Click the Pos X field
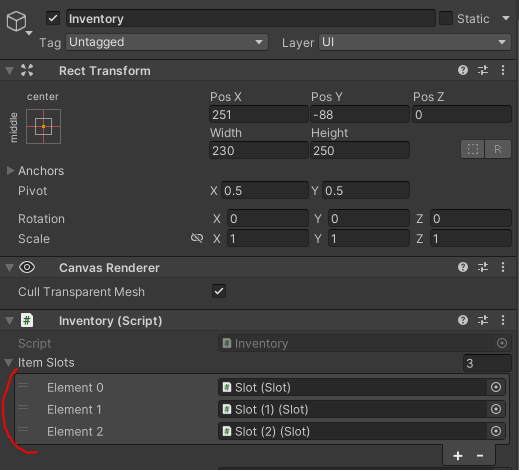Image resolution: width=519 pixels, height=470 pixels. coord(259,114)
